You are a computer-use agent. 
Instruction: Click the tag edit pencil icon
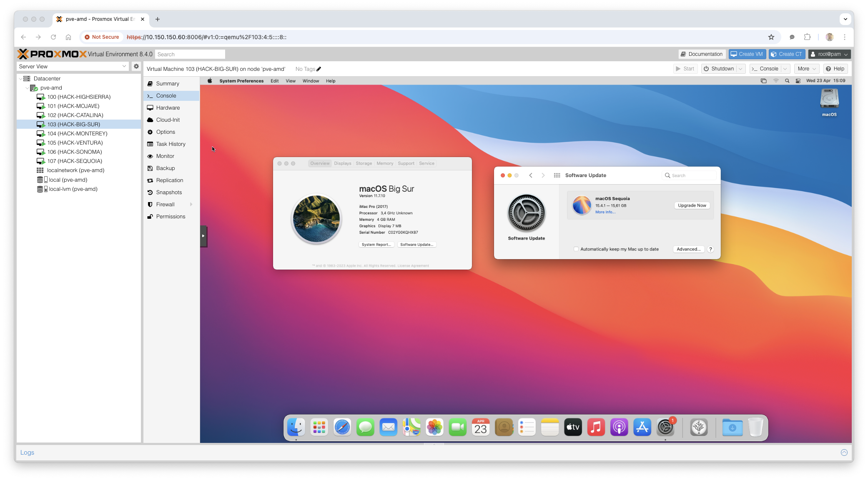(x=319, y=69)
